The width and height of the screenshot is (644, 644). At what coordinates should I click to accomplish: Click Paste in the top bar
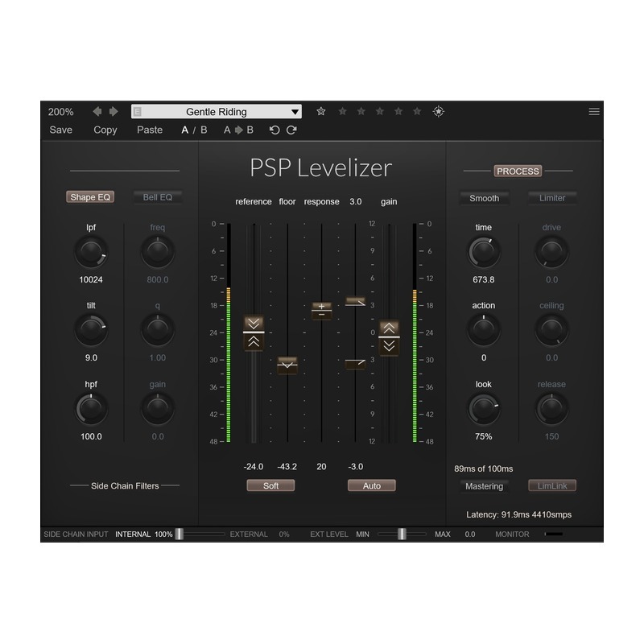[150, 130]
